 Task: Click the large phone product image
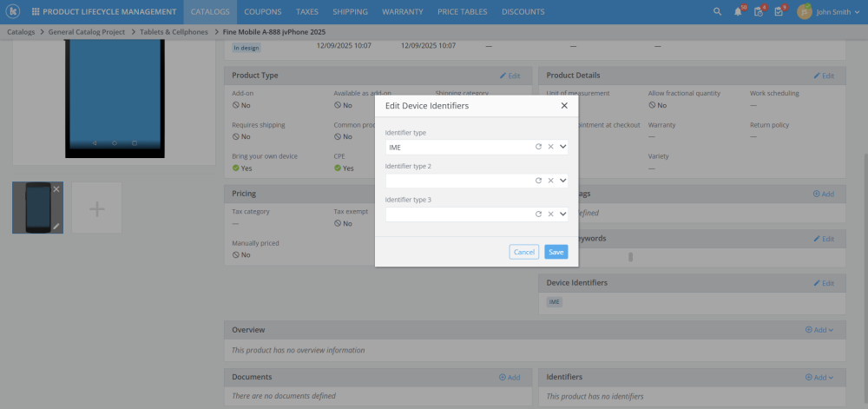115,98
